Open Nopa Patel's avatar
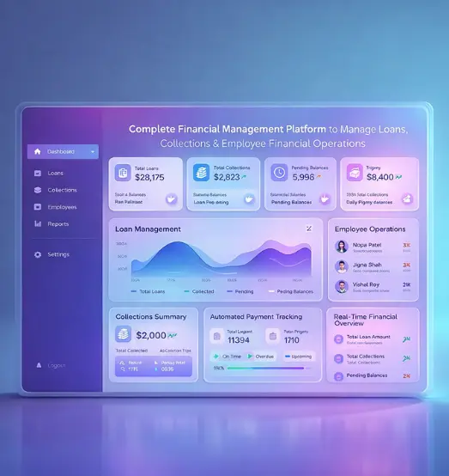Image resolution: width=449 pixels, height=476 pixels. (342, 247)
